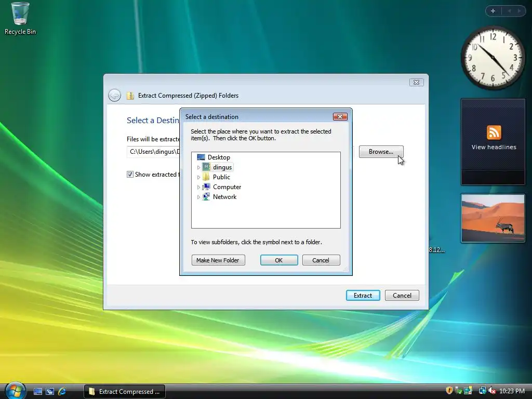Expand the Public folder node
Screen dimensions: 532x399
[198, 177]
